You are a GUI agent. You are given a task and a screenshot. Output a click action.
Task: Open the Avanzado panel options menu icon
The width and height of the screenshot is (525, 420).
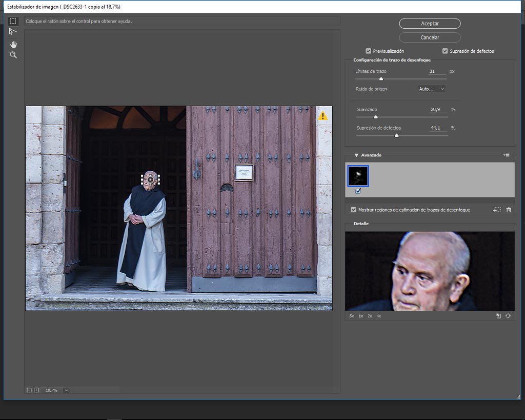tap(506, 155)
